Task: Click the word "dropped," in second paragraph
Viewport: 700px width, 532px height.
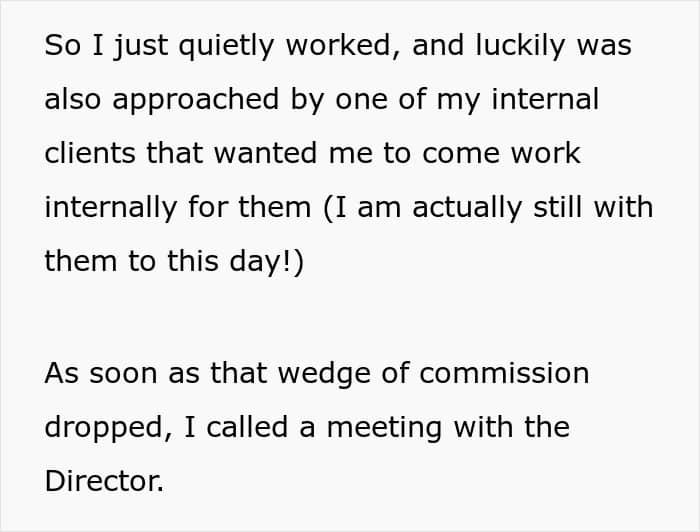Action: (x=108, y=428)
